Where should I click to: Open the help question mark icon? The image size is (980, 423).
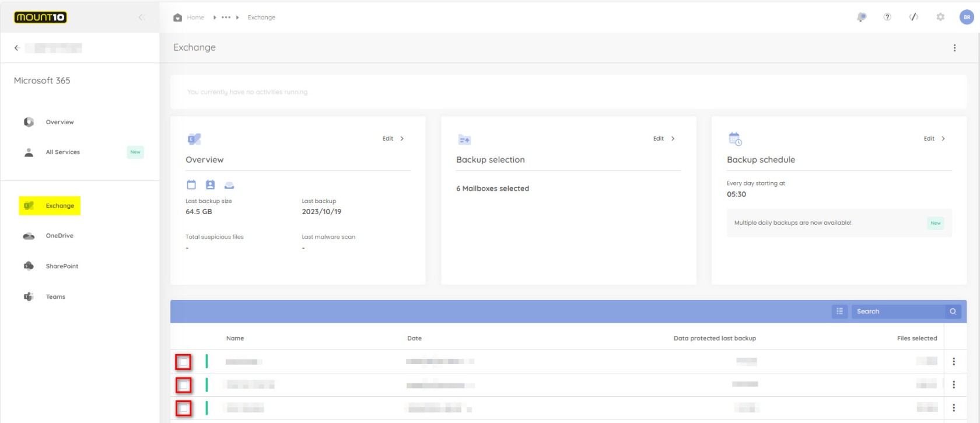(x=887, y=18)
